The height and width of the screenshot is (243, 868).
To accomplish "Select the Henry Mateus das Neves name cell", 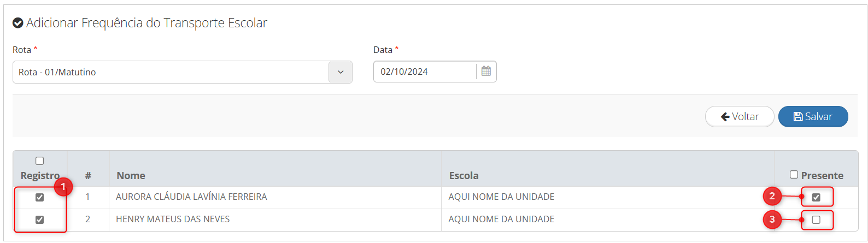I will [275, 220].
